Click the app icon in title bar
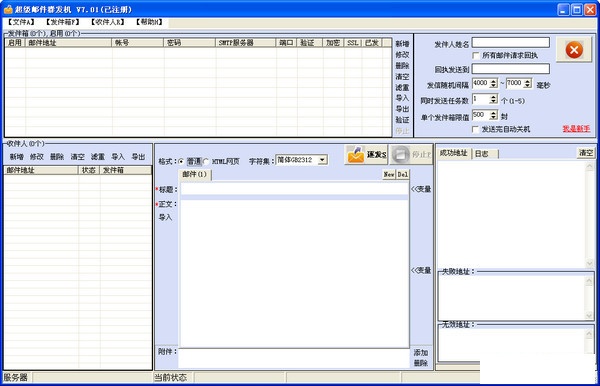The height and width of the screenshot is (386, 600). pos(8,9)
